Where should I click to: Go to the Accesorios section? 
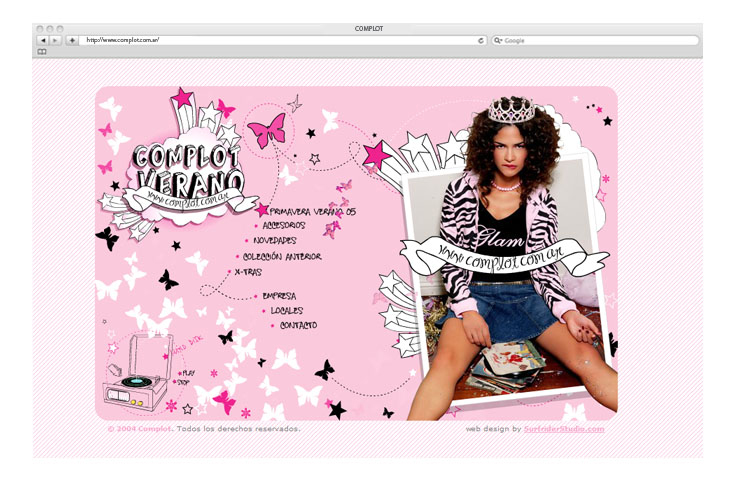pos(276,226)
